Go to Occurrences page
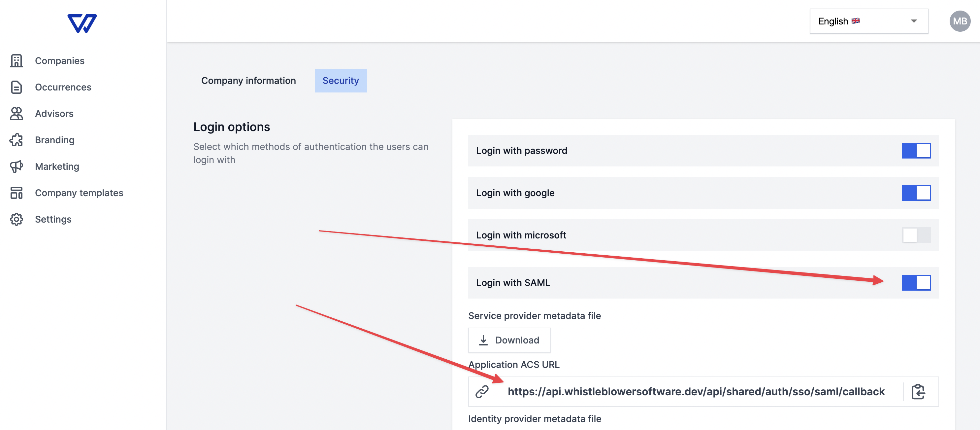 pos(63,87)
